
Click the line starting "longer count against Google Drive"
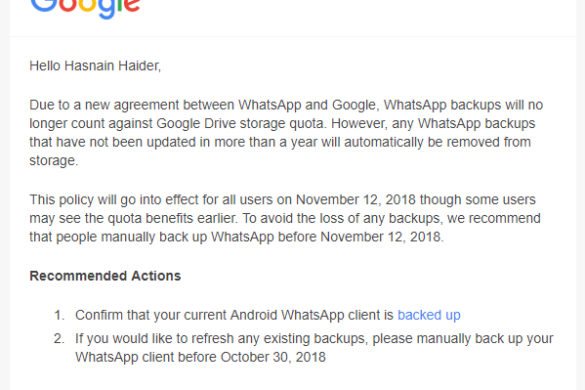click(282, 124)
